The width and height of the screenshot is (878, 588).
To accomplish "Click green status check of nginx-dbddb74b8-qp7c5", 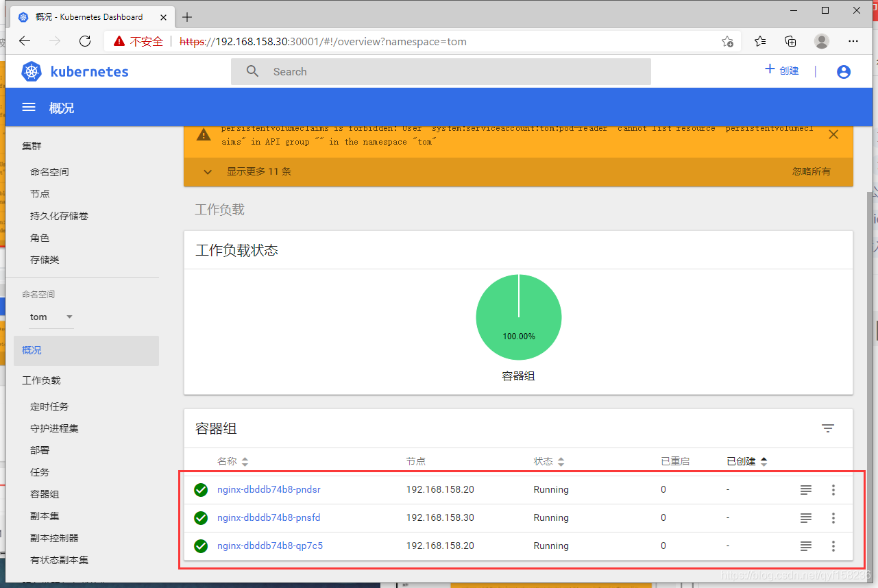I will 201,546.
